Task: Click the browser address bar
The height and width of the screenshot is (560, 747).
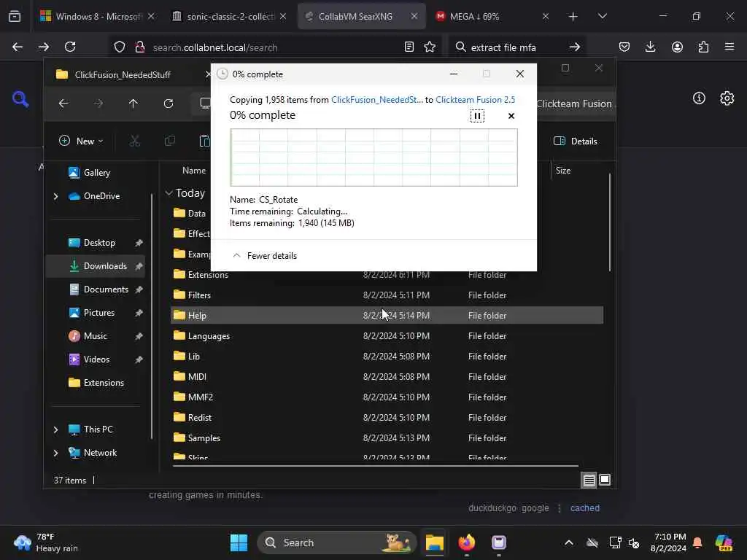Action: click(275, 47)
